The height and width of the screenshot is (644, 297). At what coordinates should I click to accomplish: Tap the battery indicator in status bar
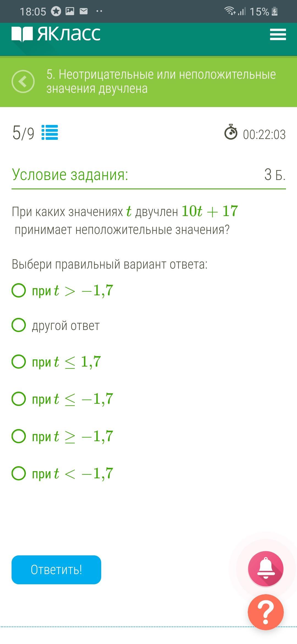click(x=274, y=12)
